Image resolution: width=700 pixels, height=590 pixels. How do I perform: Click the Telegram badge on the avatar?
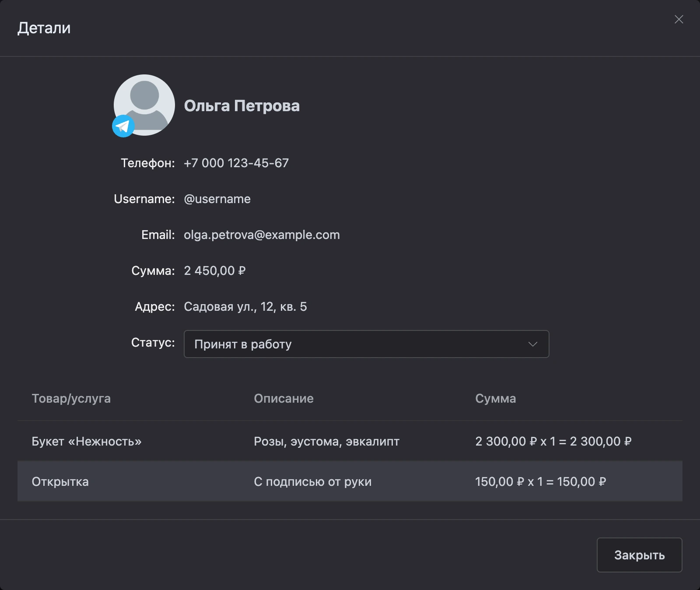(123, 126)
